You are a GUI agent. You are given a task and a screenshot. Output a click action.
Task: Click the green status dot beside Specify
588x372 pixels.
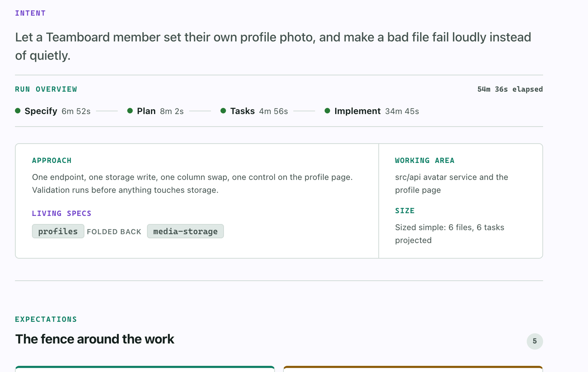(x=18, y=111)
